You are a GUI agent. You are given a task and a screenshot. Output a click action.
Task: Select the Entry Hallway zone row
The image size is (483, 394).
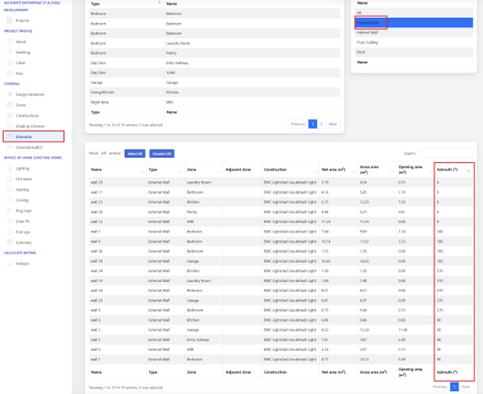[x=214, y=63]
